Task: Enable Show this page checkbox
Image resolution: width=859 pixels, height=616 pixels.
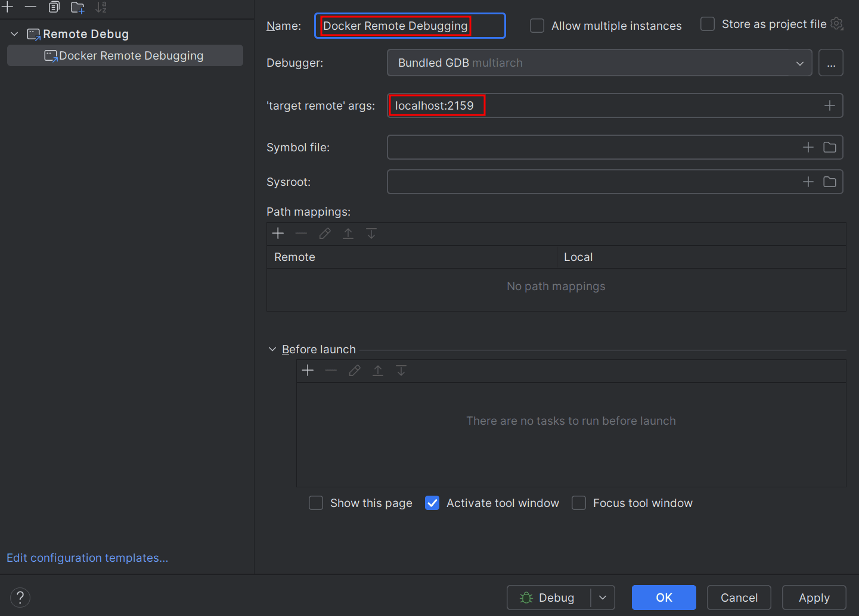Action: point(316,503)
